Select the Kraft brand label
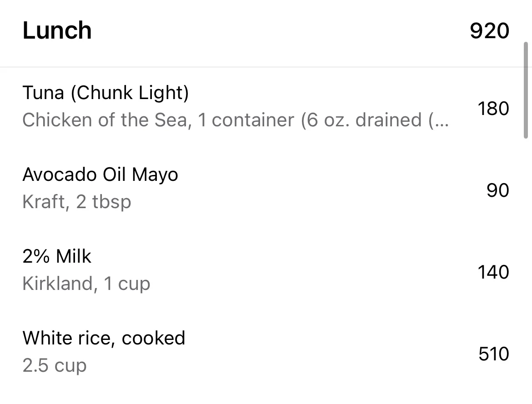This screenshot has height=404, width=532. pos(44,201)
